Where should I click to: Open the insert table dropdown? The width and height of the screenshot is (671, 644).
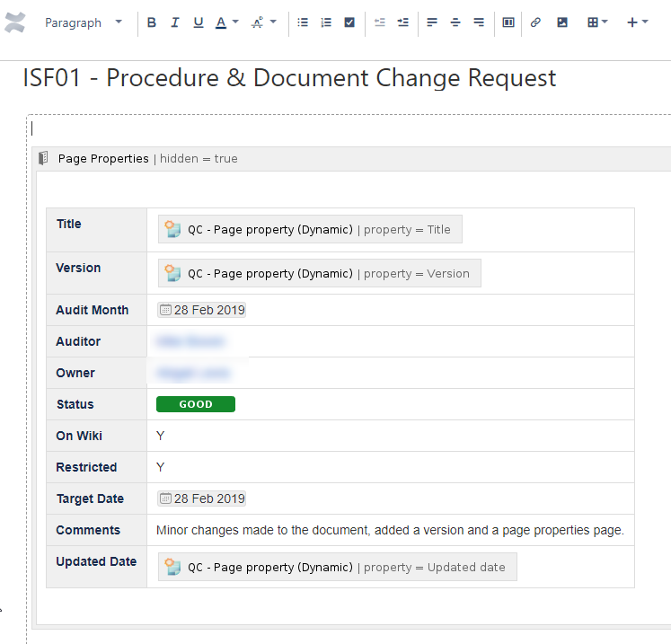(x=597, y=22)
